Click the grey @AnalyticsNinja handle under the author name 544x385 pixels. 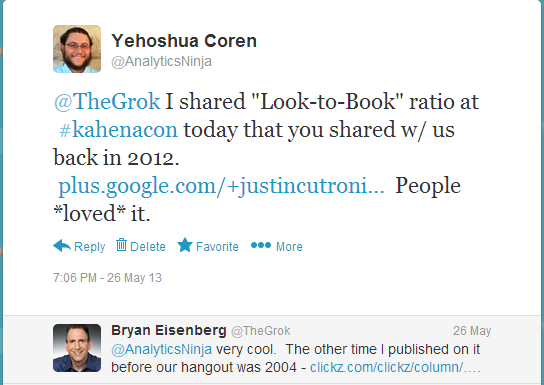[161, 61]
